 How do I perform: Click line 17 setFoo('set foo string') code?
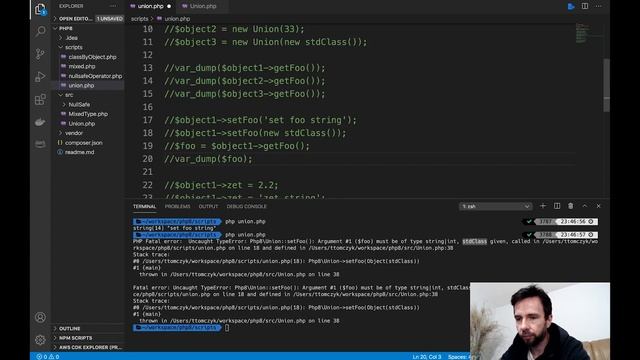click(260, 120)
